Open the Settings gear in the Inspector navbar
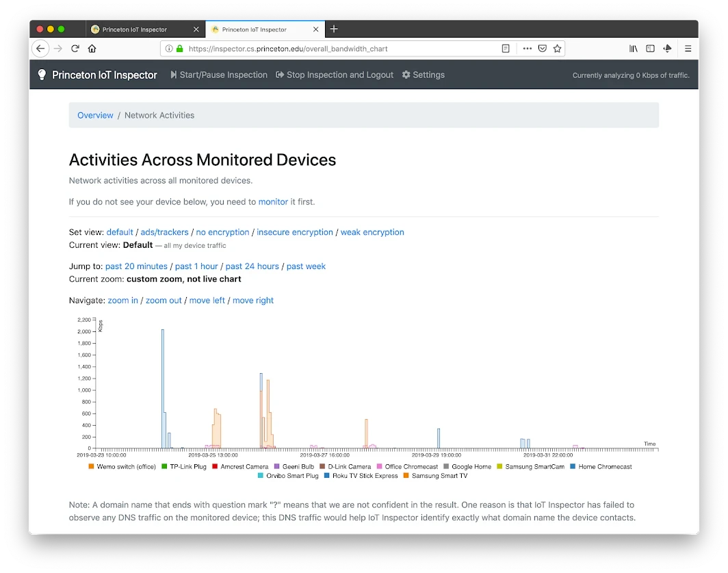This screenshot has height=573, width=728. (x=423, y=75)
